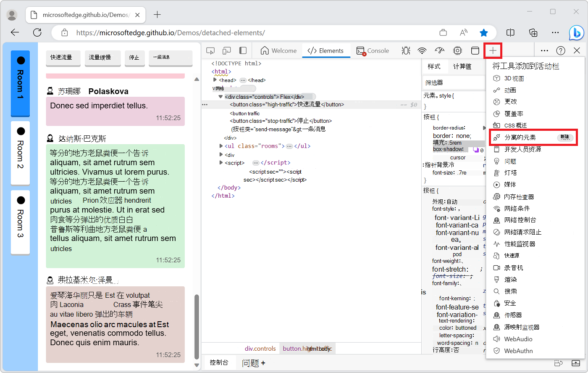Close the DevTools pane
588x373 pixels.
point(577,51)
